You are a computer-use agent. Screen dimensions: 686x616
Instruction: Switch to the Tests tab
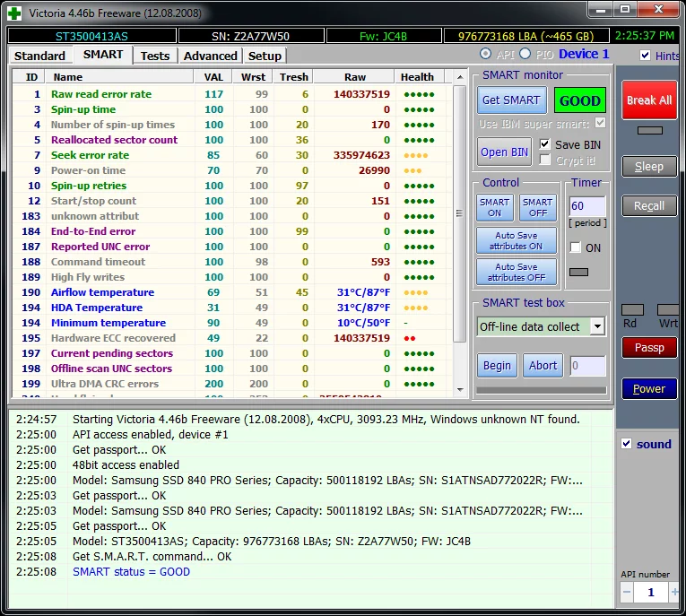click(155, 56)
